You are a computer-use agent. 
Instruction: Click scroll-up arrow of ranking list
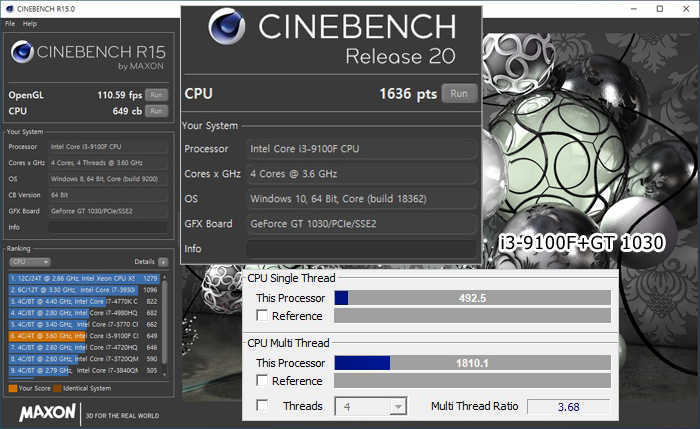click(164, 277)
